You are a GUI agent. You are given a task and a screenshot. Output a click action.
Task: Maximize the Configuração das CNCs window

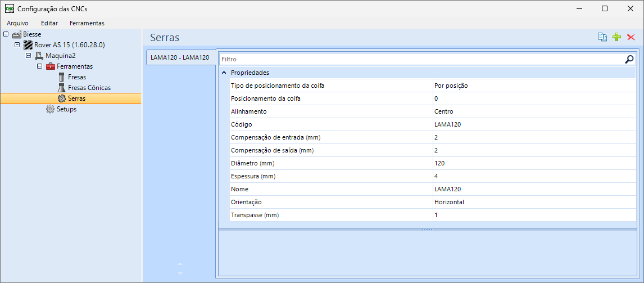(x=605, y=8)
